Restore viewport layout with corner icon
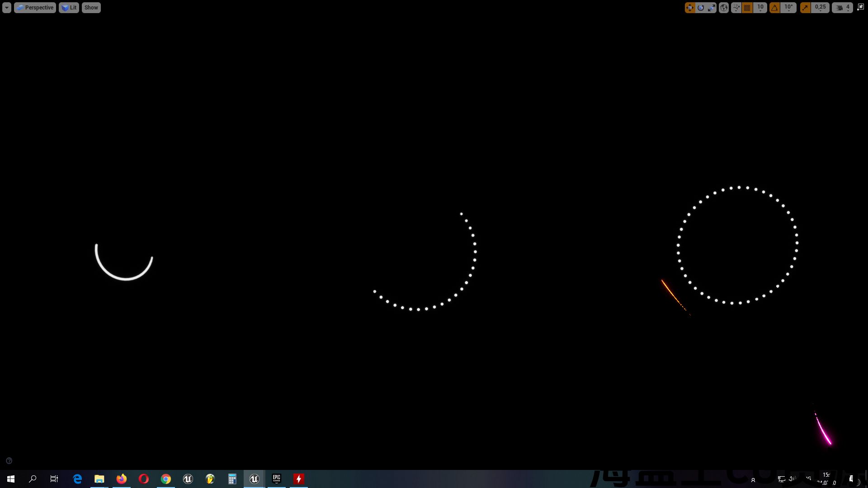Screen dimensions: 868x488 (860, 7)
